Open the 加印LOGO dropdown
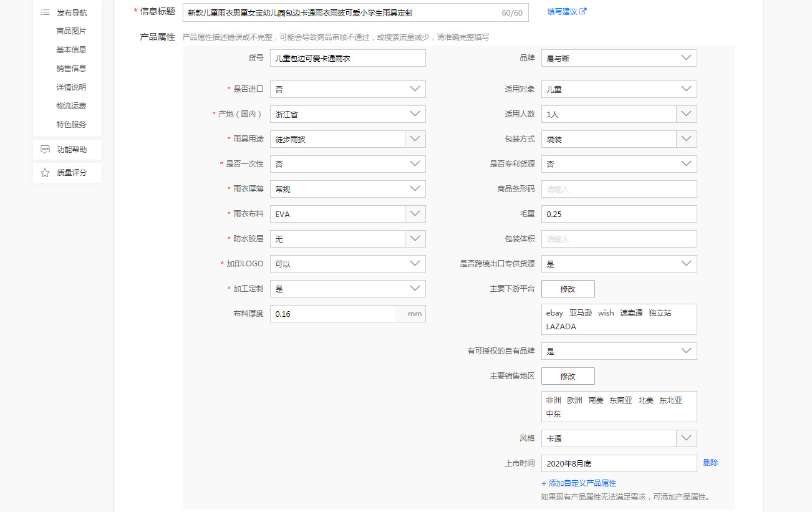This screenshot has height=512, width=812. tap(347, 264)
